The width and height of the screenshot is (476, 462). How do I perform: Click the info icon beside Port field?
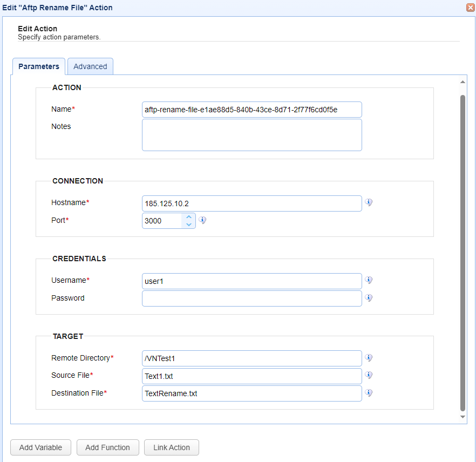(x=202, y=220)
